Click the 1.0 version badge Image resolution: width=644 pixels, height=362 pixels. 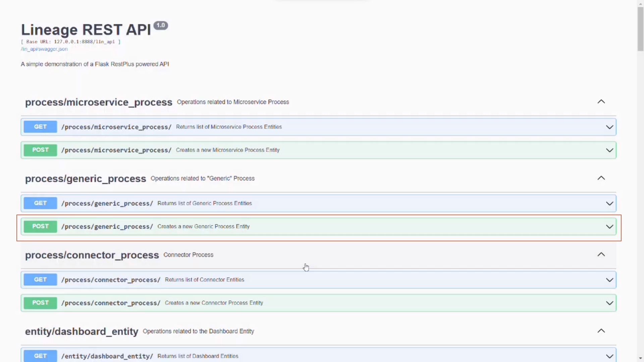(161, 25)
